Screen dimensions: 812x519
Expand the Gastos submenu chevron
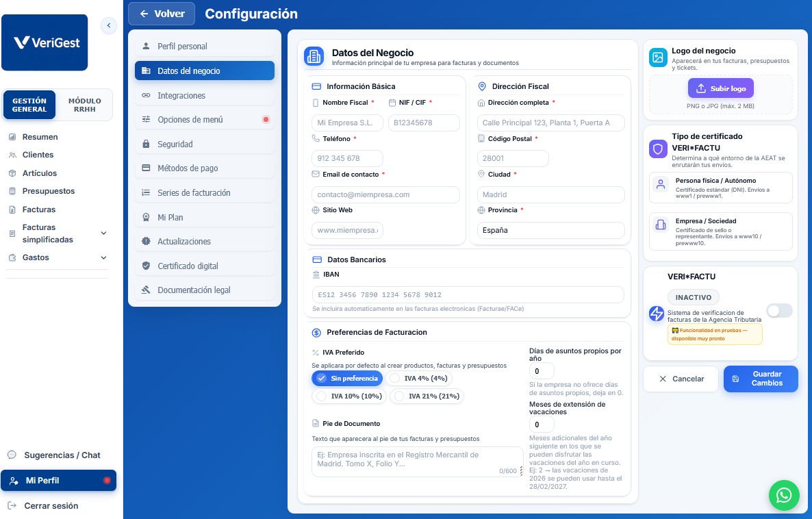click(103, 258)
